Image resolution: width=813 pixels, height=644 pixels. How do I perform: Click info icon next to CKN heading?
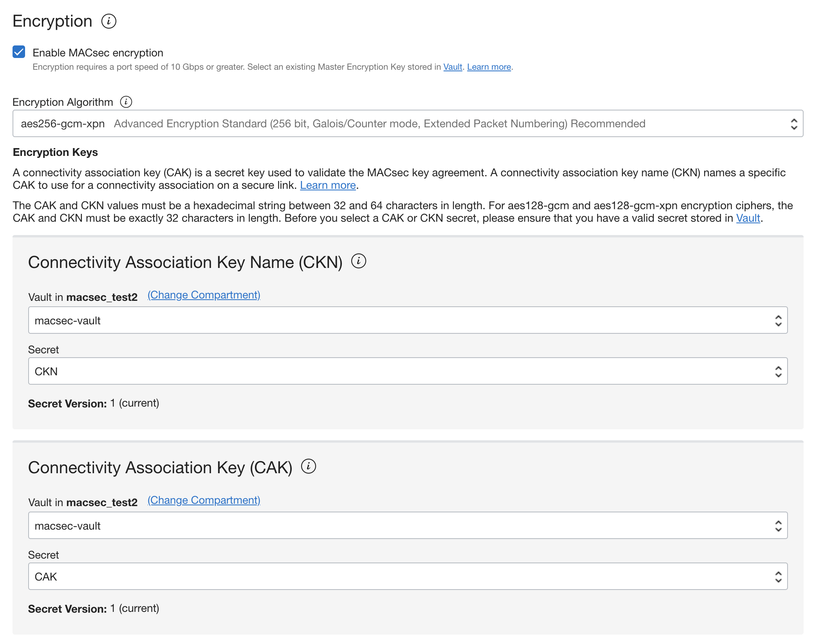tap(358, 261)
